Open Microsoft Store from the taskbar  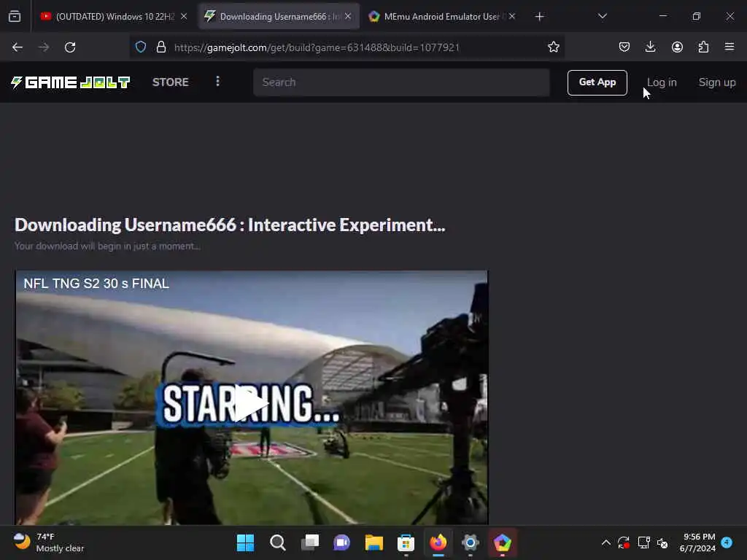[406, 542]
